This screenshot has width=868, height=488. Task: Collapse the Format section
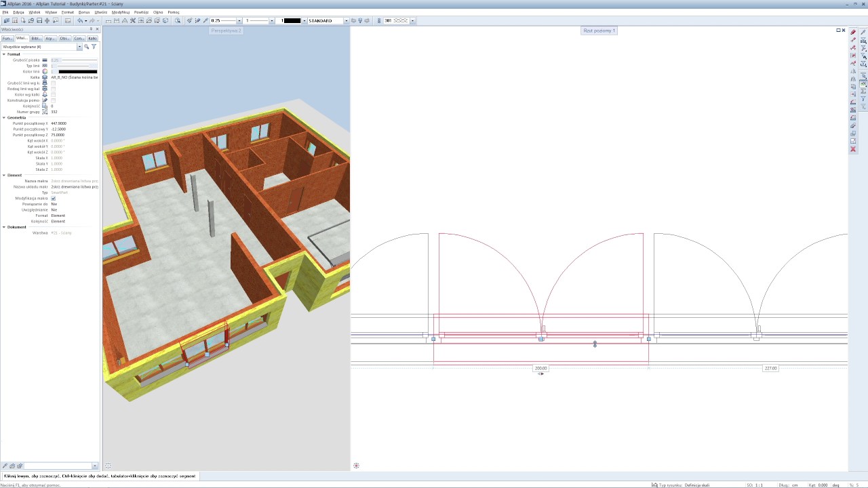pos(3,54)
